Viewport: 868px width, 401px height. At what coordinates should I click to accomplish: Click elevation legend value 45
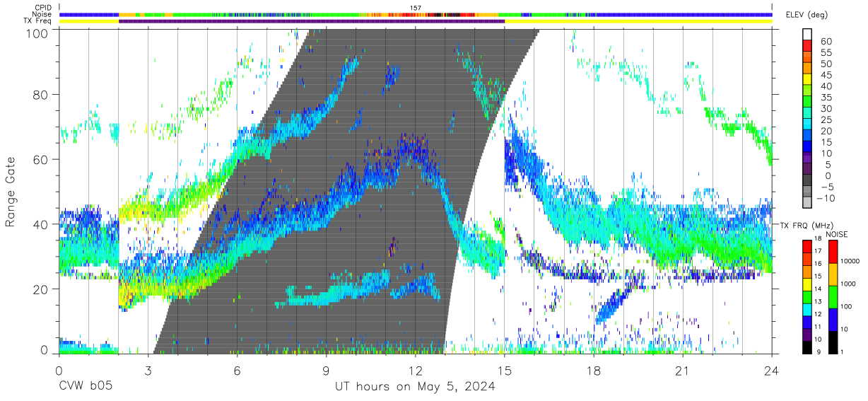[x=826, y=75]
